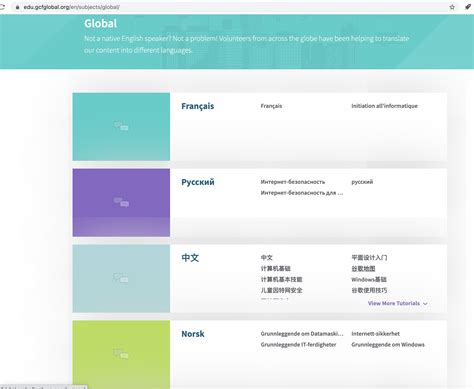Open Интернет-безопасность tutorial link
The image size is (474, 389).
[293, 182]
